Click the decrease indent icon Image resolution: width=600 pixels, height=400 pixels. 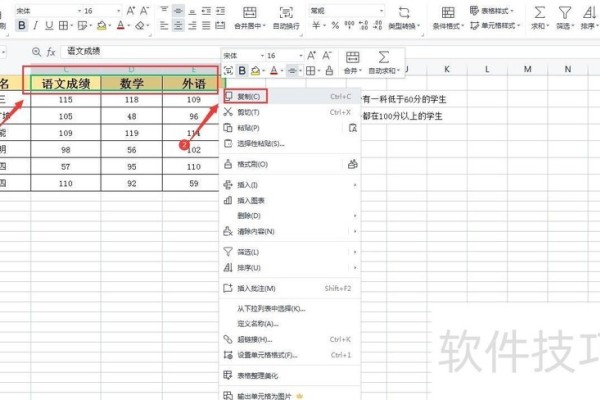pos(206,11)
